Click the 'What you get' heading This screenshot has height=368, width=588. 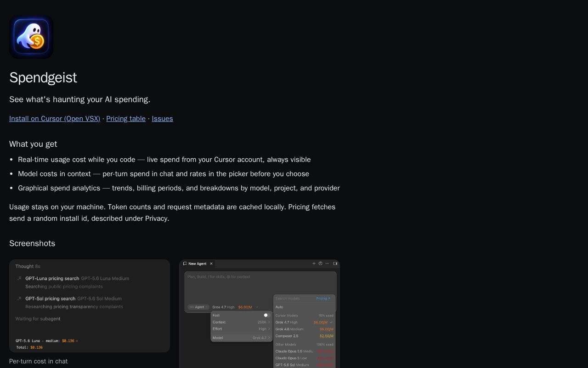33,144
